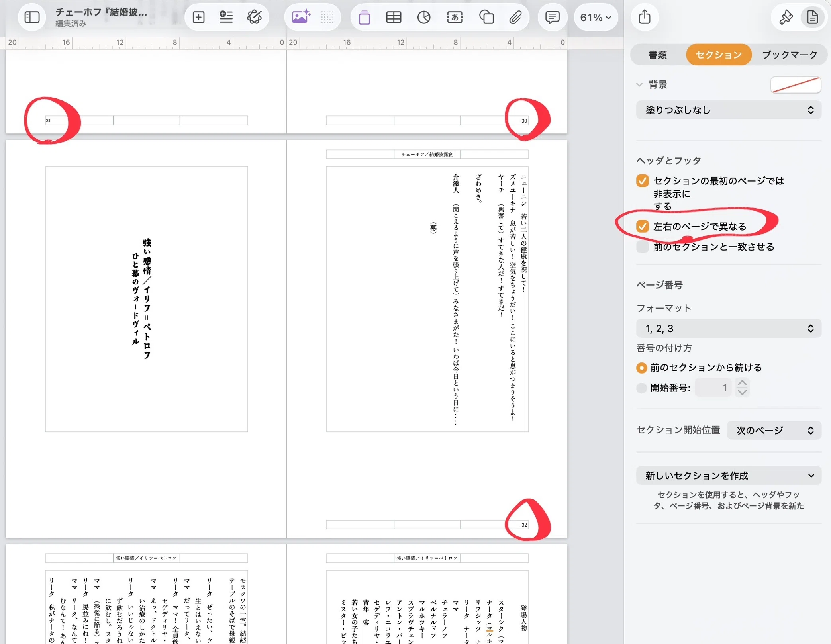This screenshot has height=644, width=831.
Task: Click the add page plus icon
Action: pyautogui.click(x=198, y=17)
